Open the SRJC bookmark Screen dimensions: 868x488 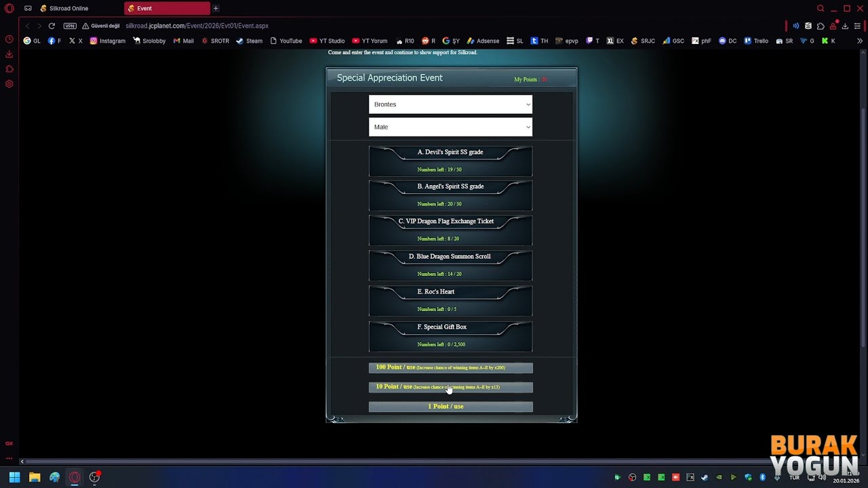click(643, 41)
